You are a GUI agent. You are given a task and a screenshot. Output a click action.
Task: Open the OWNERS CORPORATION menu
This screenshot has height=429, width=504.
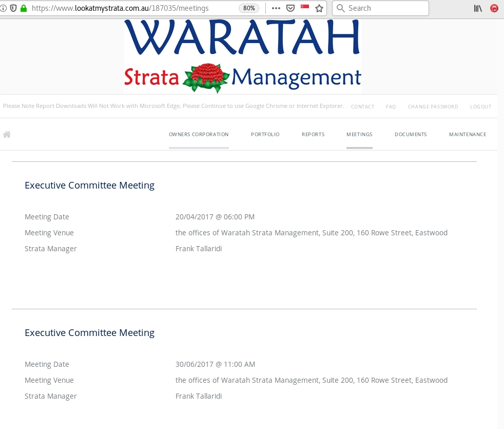(x=199, y=135)
